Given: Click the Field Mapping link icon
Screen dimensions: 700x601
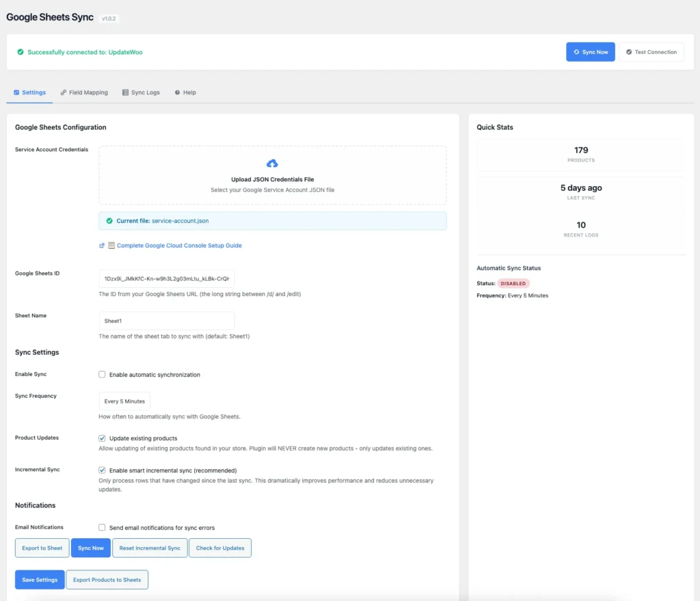Looking at the screenshot, I should [64, 92].
